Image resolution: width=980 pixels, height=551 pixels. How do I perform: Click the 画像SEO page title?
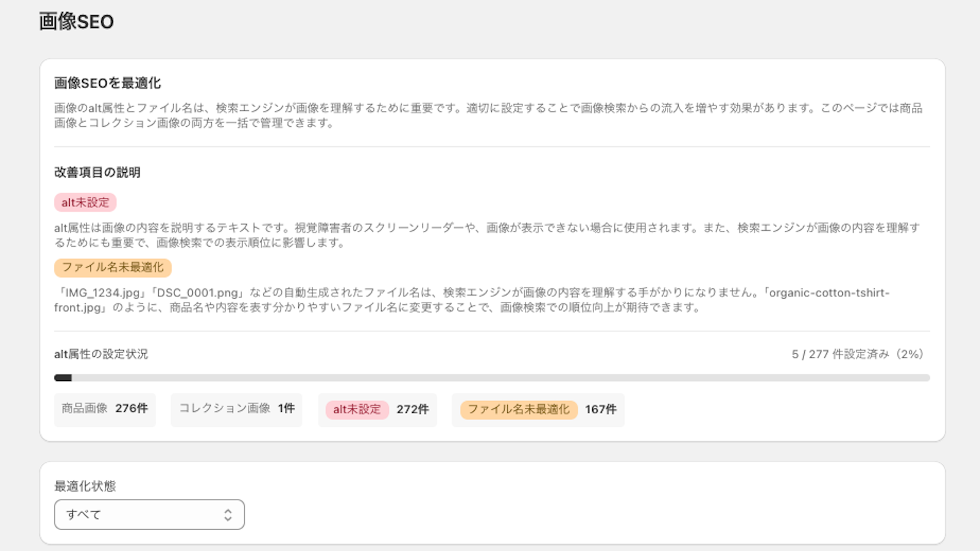pos(75,21)
